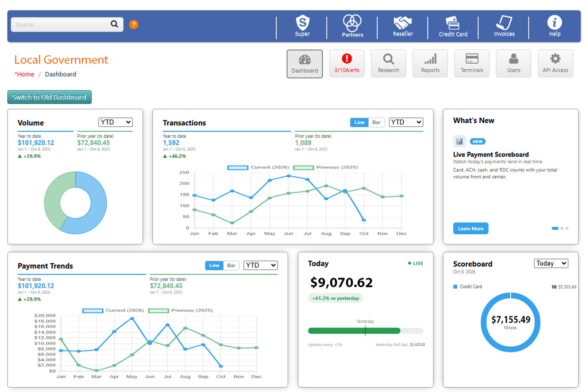This screenshot has height=392, width=588.
Task: Open the Partners rings icon
Action: pyautogui.click(x=353, y=25)
